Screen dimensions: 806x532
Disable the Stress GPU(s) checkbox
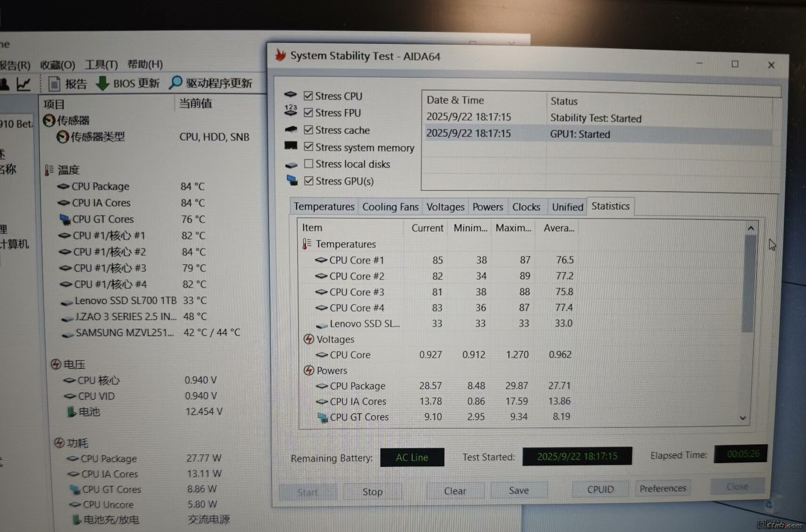click(309, 181)
